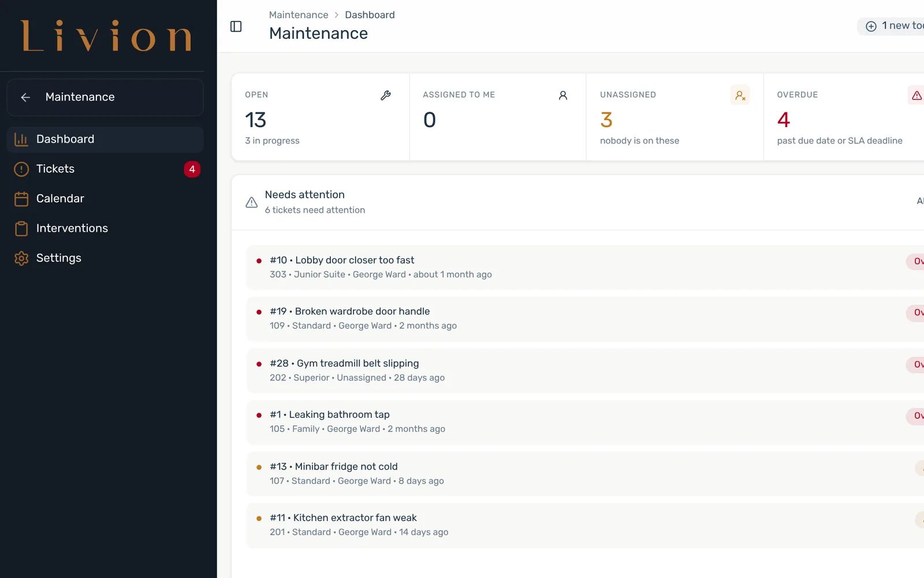Click 'nobody is on these' text

(639, 141)
